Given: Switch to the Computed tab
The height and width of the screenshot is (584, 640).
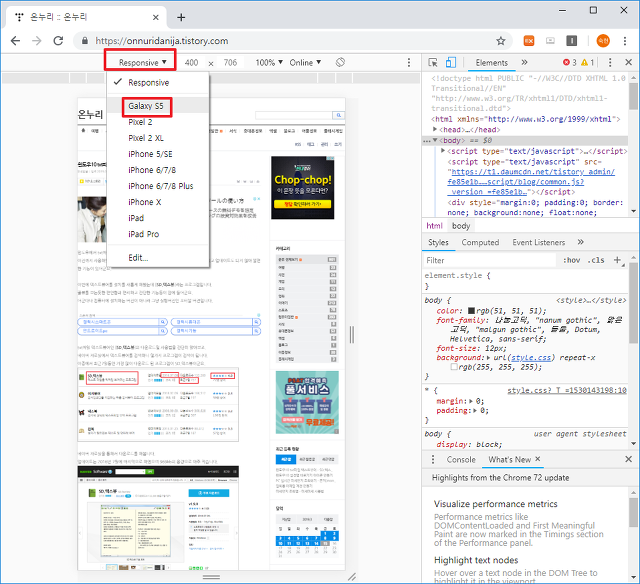Looking at the screenshot, I should point(480,242).
